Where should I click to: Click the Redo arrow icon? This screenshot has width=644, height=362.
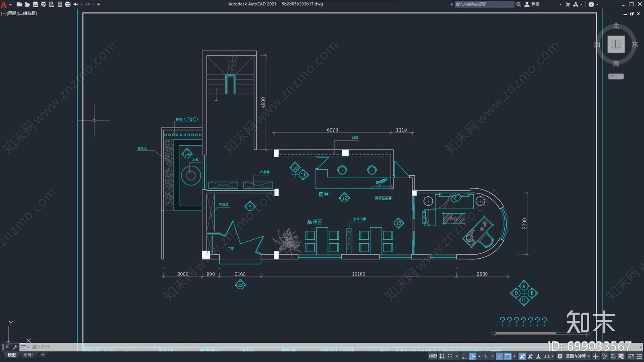(88, 4)
